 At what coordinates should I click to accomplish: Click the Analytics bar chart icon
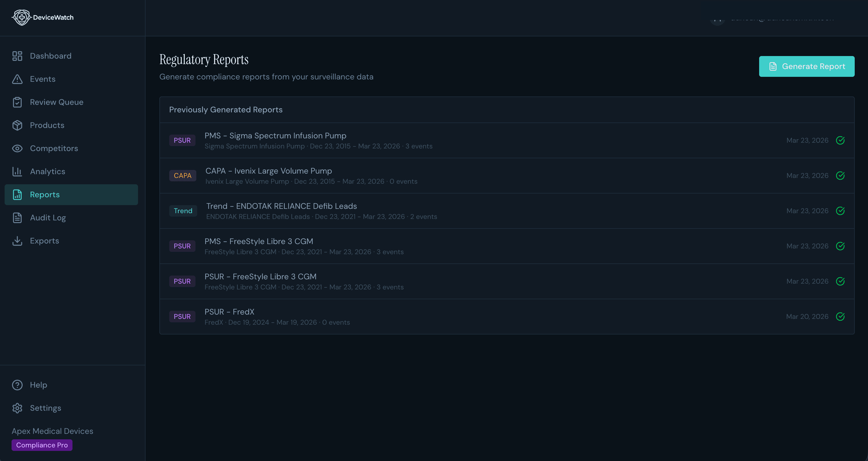point(17,172)
